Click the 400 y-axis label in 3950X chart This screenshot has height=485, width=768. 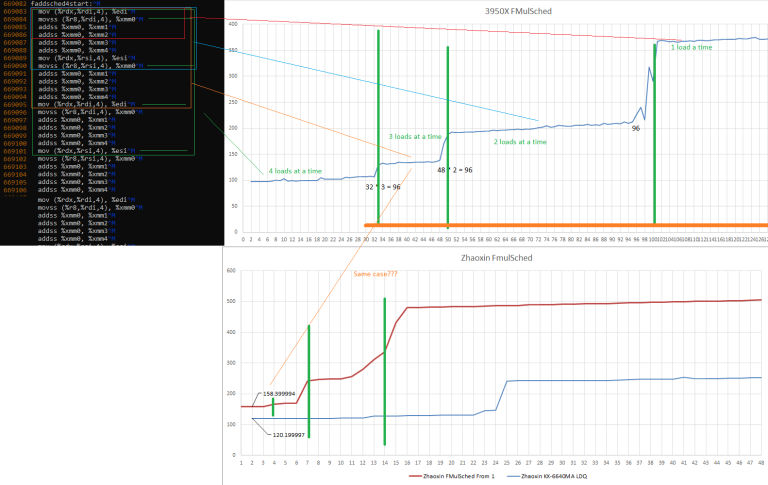click(x=233, y=24)
